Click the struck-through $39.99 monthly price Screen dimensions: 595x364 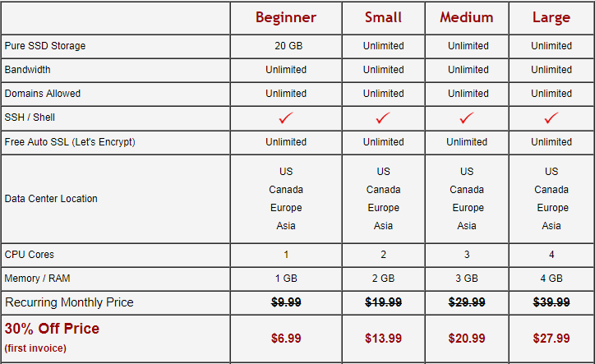(x=551, y=302)
